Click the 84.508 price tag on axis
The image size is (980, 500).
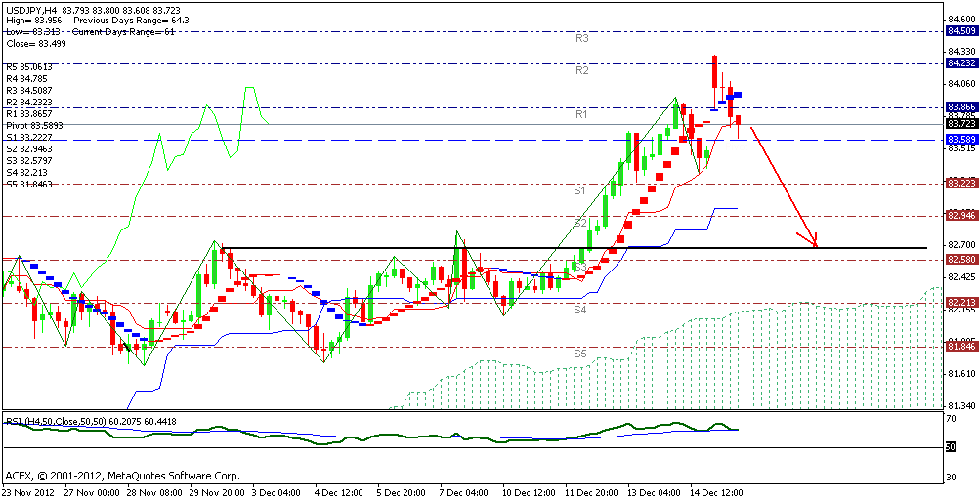click(961, 31)
